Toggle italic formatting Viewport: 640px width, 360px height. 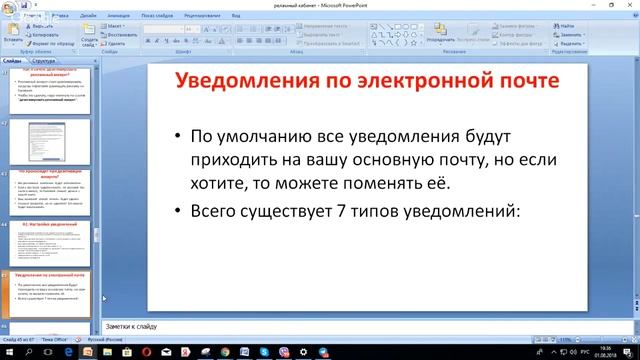pyautogui.click(x=157, y=41)
